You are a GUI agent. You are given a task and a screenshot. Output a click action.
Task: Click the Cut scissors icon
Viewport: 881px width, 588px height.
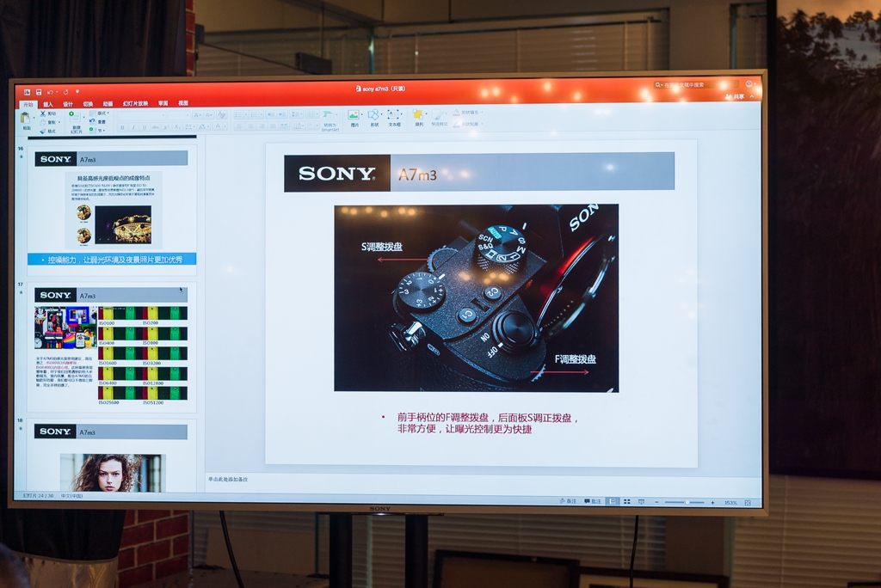(x=43, y=113)
